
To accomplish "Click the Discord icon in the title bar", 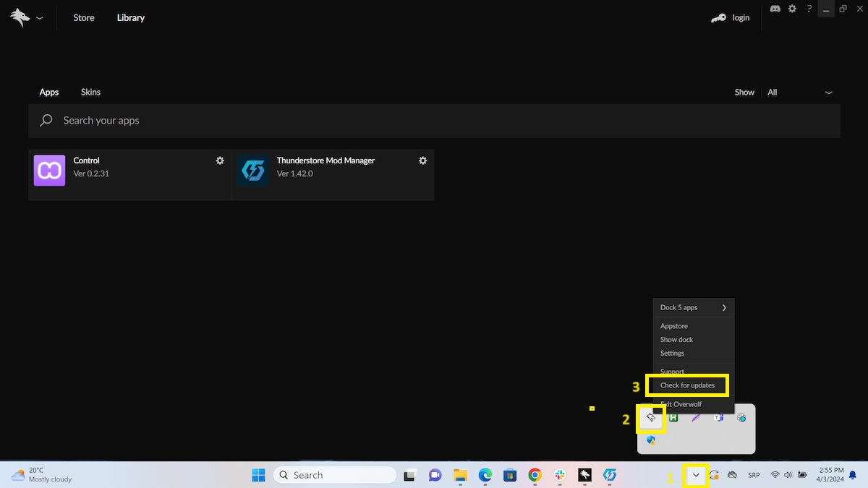I will [x=775, y=9].
